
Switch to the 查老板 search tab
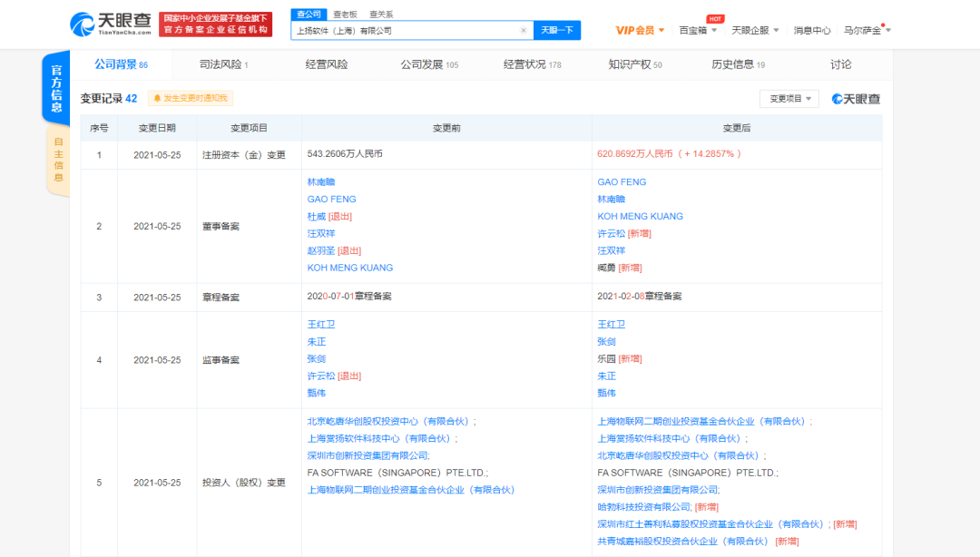(x=345, y=14)
